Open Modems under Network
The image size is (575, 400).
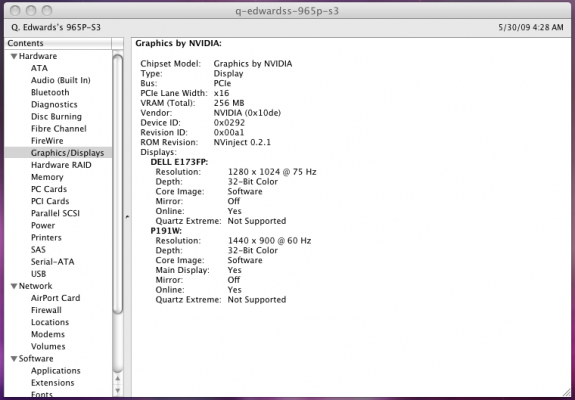pyautogui.click(x=48, y=334)
